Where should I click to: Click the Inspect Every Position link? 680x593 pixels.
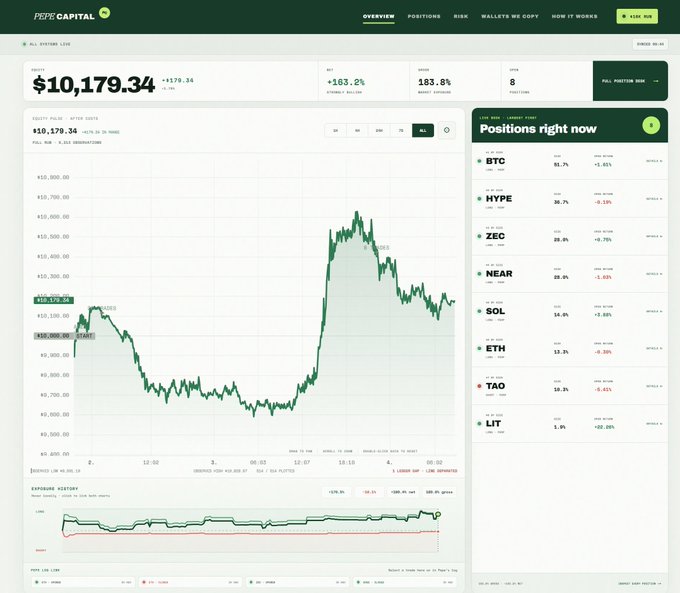click(x=640, y=583)
